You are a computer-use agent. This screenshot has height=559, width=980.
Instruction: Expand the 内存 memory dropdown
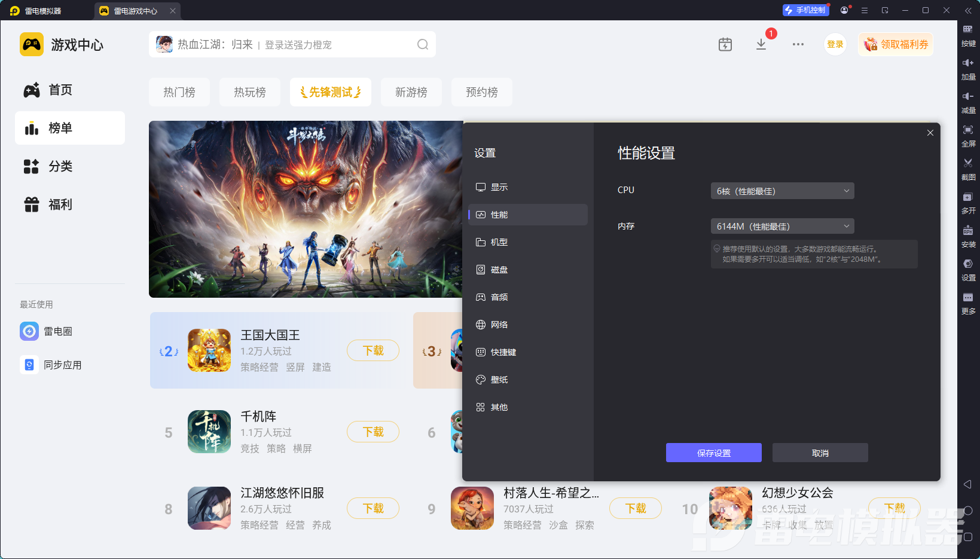coord(782,226)
